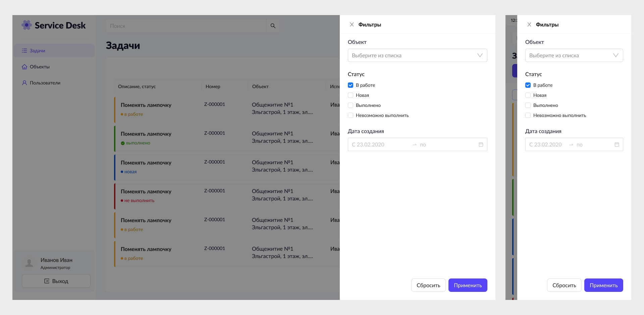Screen dimensions: 644x315
Task: Click the Поиск search input field
Action: tap(186, 26)
